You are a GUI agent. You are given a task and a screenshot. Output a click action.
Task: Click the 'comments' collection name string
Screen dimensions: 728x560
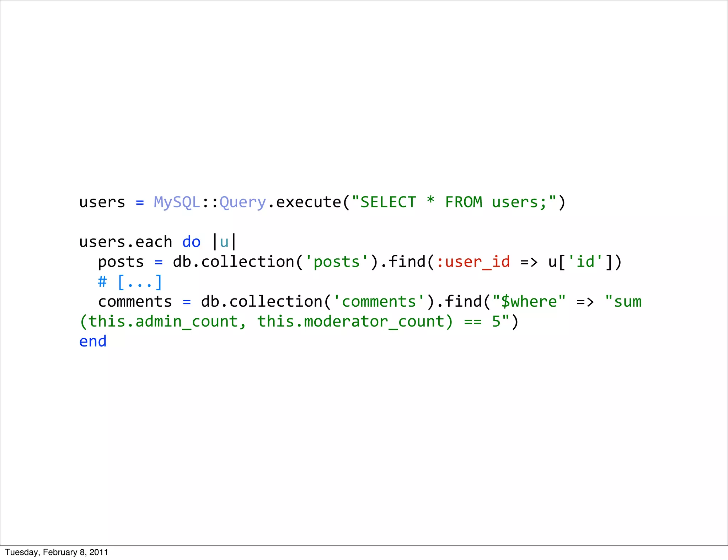[379, 302]
